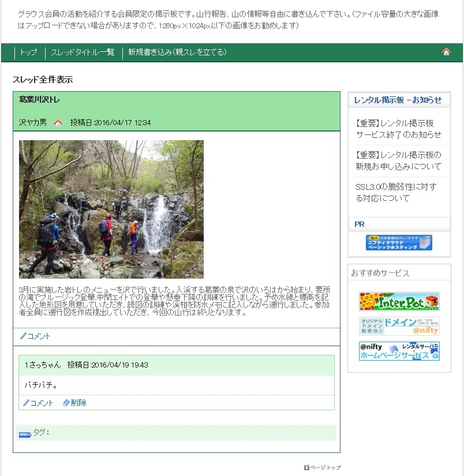The height and width of the screenshot is (476, 464).
Task: Click the 削除 eraser icon link
Action: coord(74,403)
